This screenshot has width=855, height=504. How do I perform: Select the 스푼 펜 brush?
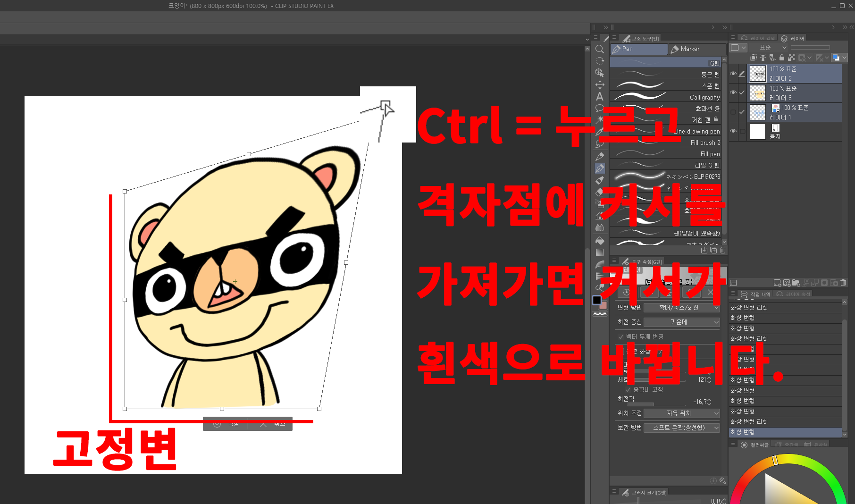point(665,85)
